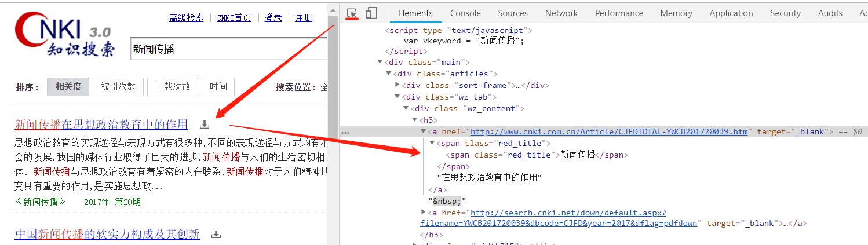This screenshot has height=245, width=868.
Task: Collapse the selected a href node
Action: (x=424, y=131)
